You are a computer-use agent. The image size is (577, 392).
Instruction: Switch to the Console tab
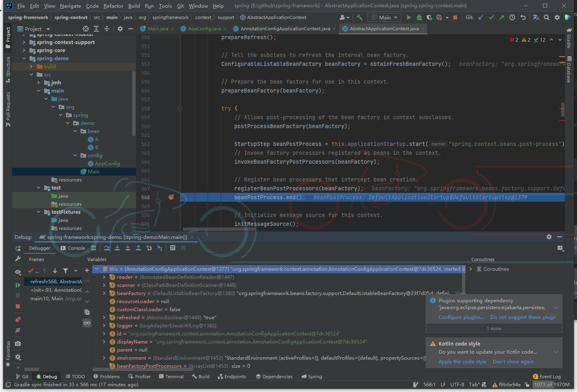point(73,248)
